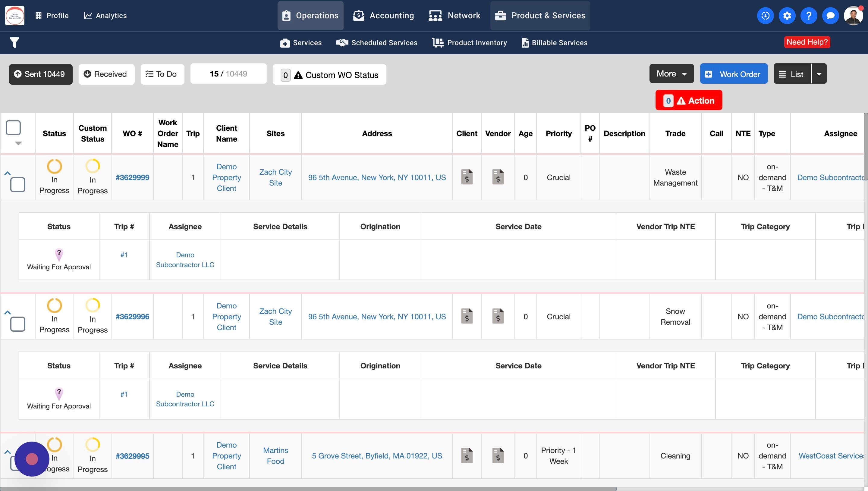This screenshot has height=491, width=868.
Task: Click vendor invoice icon for WO #3629996
Action: pyautogui.click(x=498, y=316)
